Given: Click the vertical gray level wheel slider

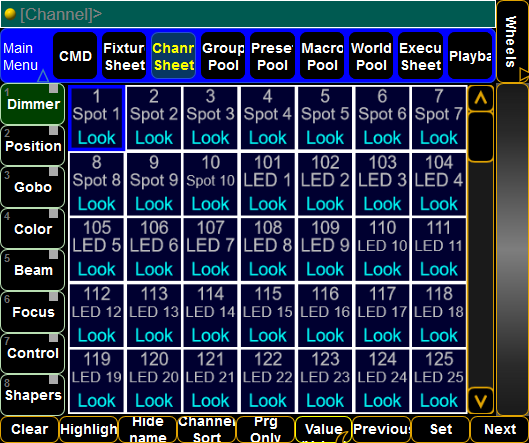Looking at the screenshot, I should click(512, 250).
